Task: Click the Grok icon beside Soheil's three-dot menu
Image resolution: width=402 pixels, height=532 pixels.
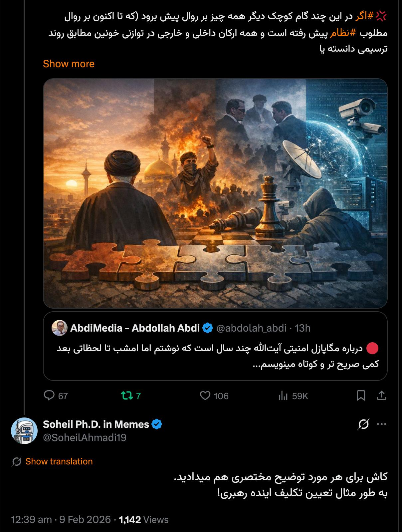Action: click(x=363, y=424)
